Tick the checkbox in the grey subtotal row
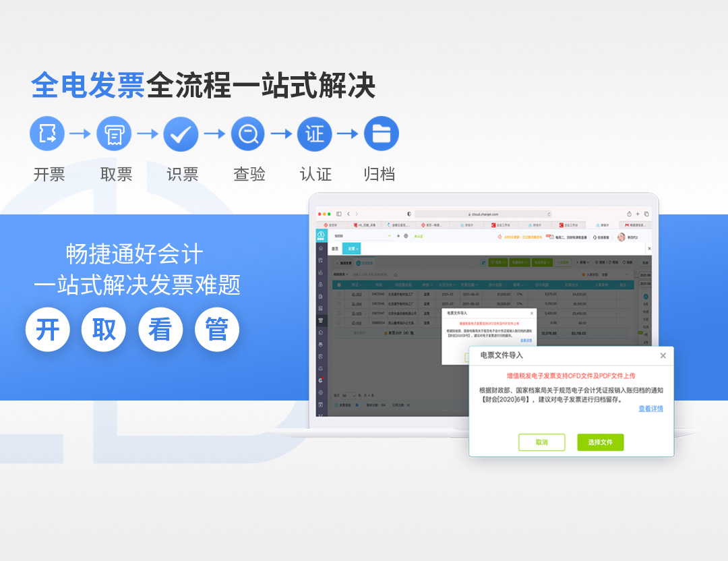This screenshot has height=561, width=728. click(351, 333)
